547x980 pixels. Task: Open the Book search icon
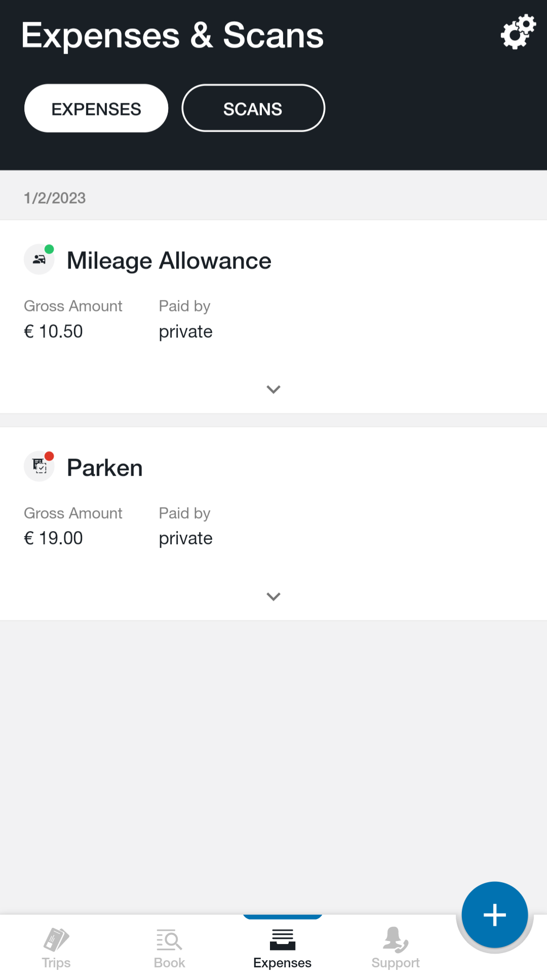(169, 939)
